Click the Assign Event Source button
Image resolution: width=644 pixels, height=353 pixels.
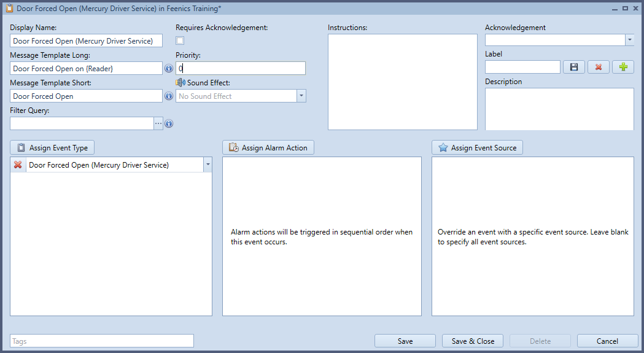[477, 147]
